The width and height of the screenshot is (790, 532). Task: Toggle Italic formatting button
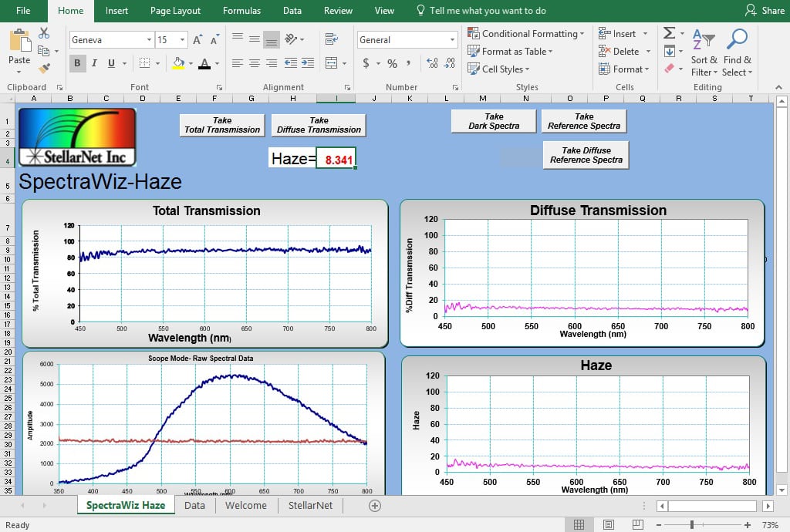click(94, 63)
